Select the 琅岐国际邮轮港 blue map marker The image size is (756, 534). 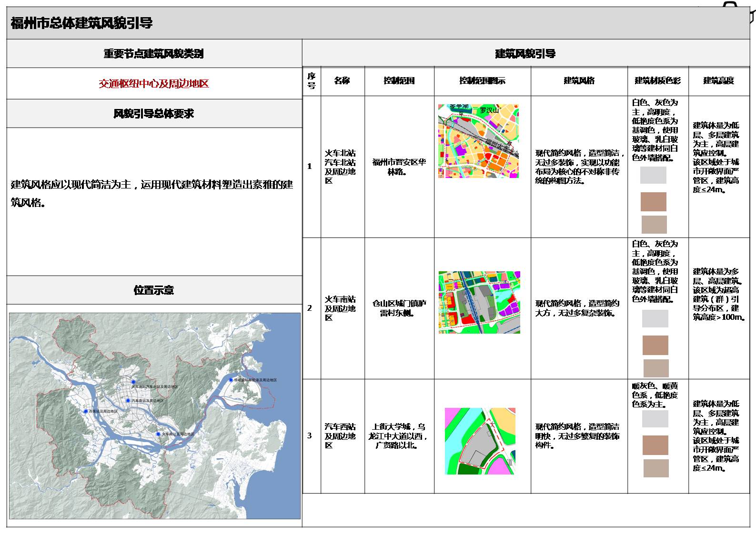point(231,380)
